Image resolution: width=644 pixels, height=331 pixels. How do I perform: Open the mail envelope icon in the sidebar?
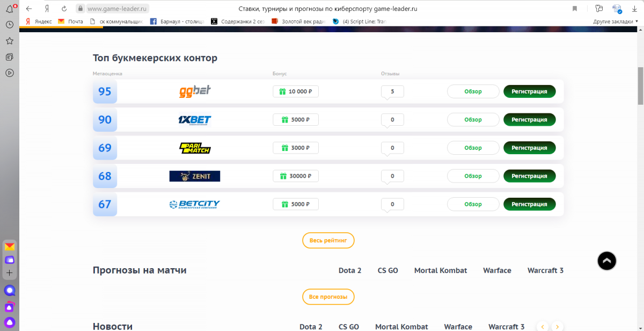tap(10, 247)
